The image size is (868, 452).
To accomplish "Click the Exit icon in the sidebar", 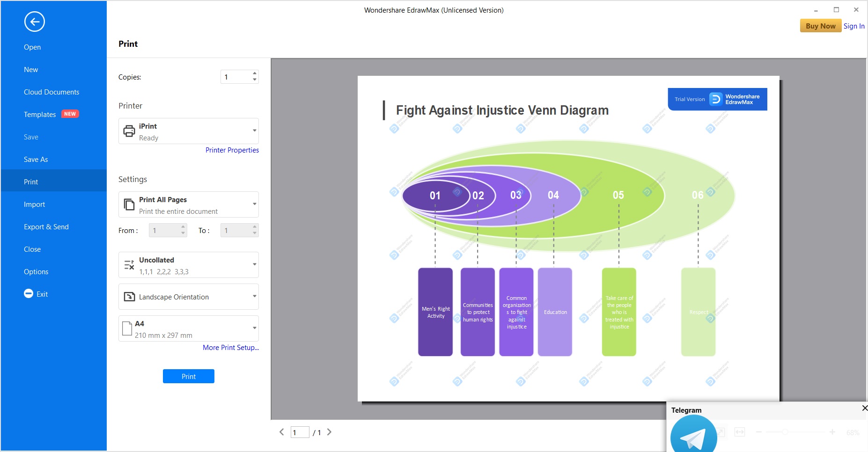I will click(29, 294).
